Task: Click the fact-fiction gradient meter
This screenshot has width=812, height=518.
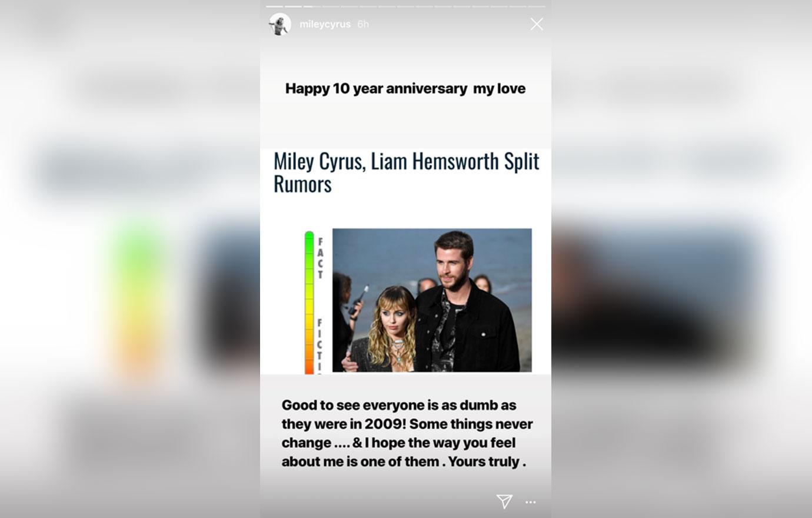Action: pos(309,303)
